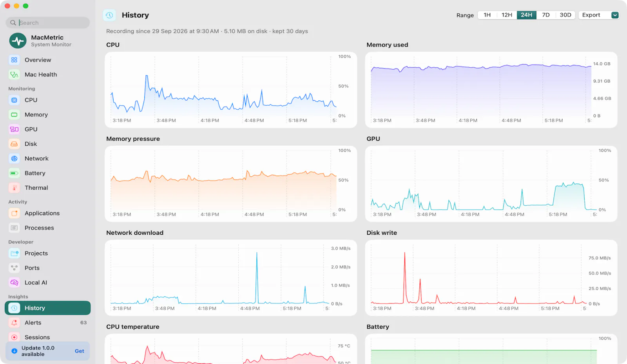The height and width of the screenshot is (364, 627).
Task: Select the Network globe icon
Action: click(14, 159)
